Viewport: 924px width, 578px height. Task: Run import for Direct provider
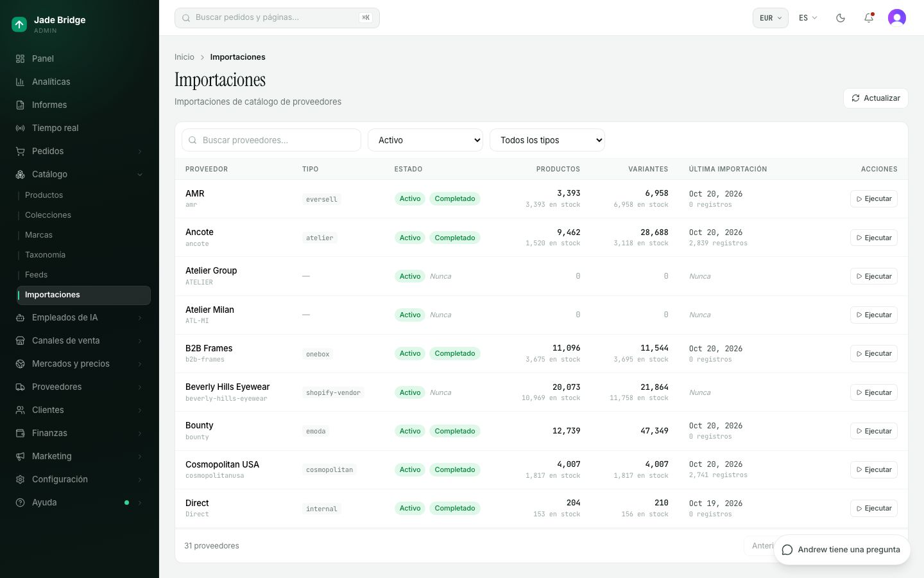(x=873, y=508)
